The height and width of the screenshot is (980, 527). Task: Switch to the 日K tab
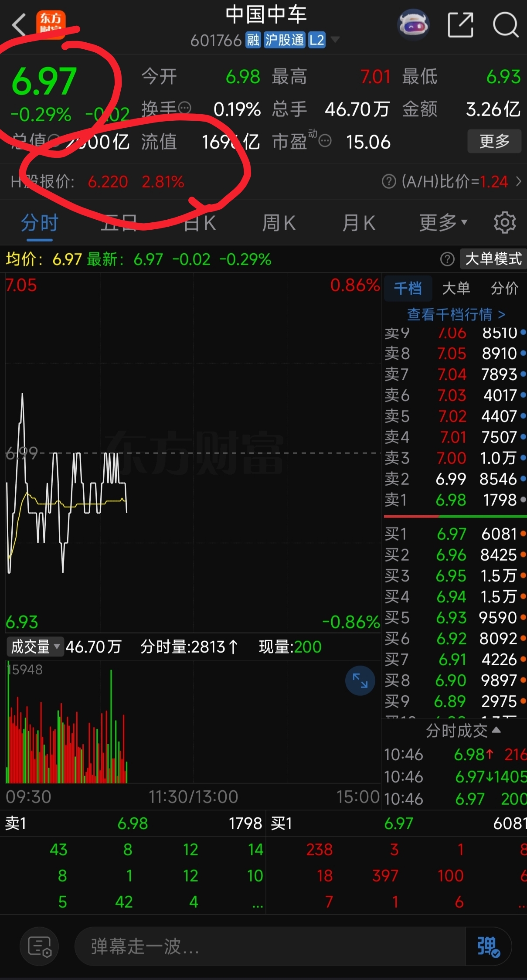199,223
